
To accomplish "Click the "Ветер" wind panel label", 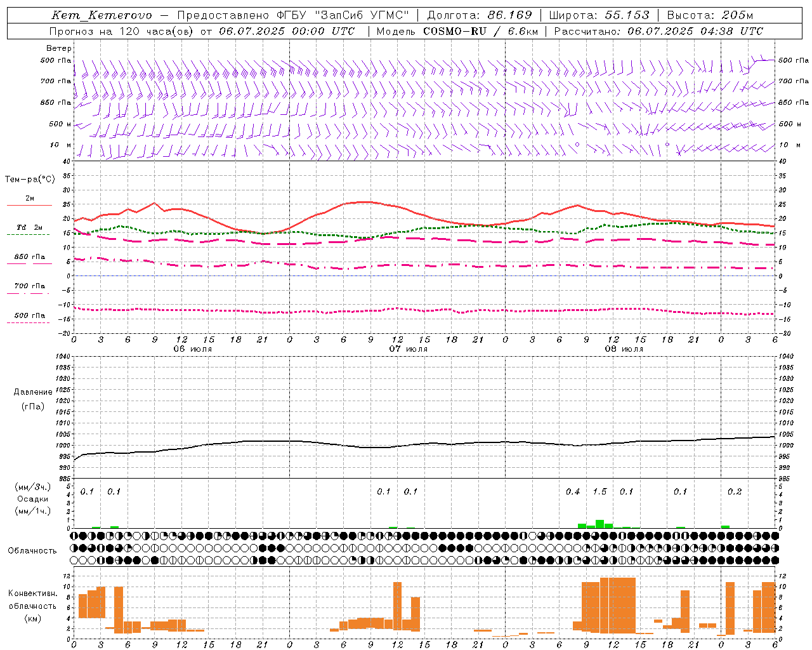I will [x=59, y=48].
